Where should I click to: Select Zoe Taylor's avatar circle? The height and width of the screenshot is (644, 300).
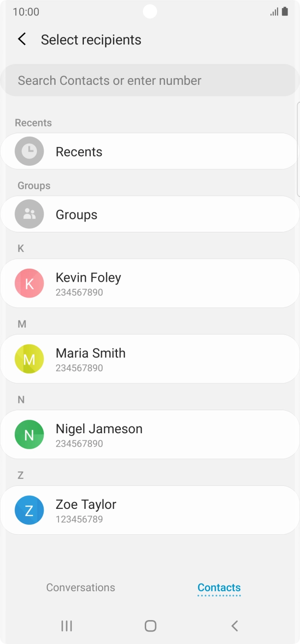pyautogui.click(x=29, y=510)
